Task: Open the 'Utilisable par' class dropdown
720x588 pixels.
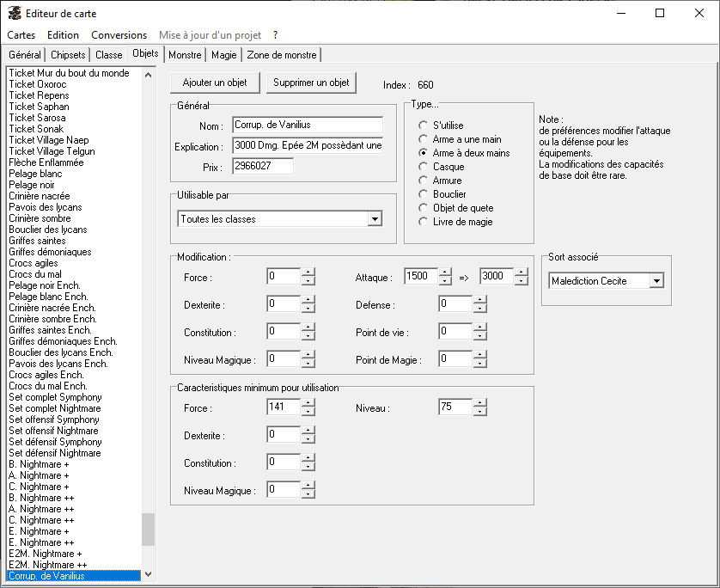Action: 375,219
